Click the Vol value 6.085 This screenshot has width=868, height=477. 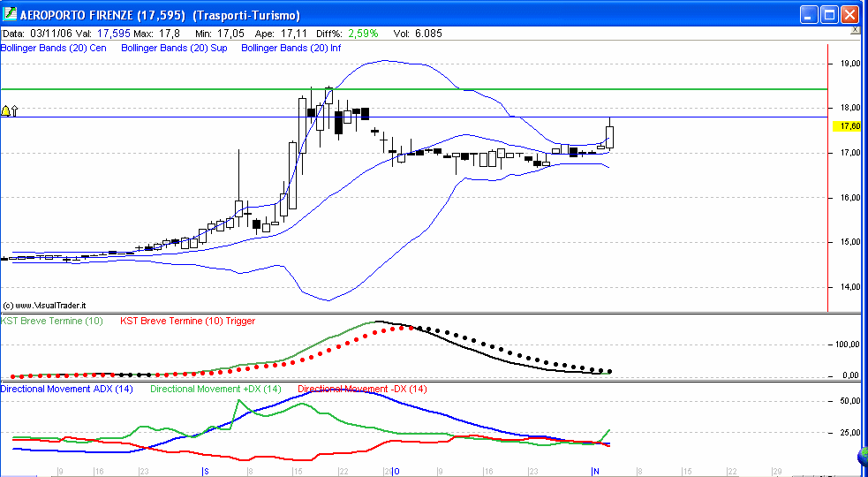point(428,34)
